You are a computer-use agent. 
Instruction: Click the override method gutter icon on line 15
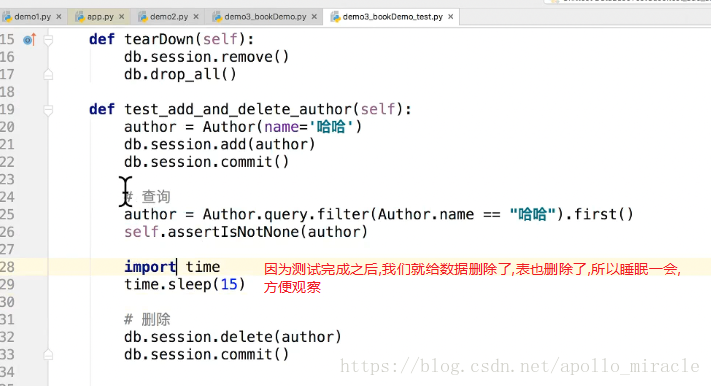29,39
